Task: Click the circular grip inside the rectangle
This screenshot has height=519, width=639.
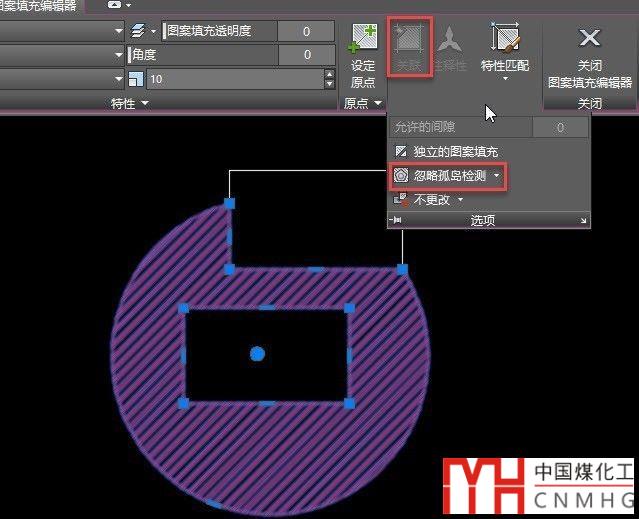Action: click(x=257, y=353)
